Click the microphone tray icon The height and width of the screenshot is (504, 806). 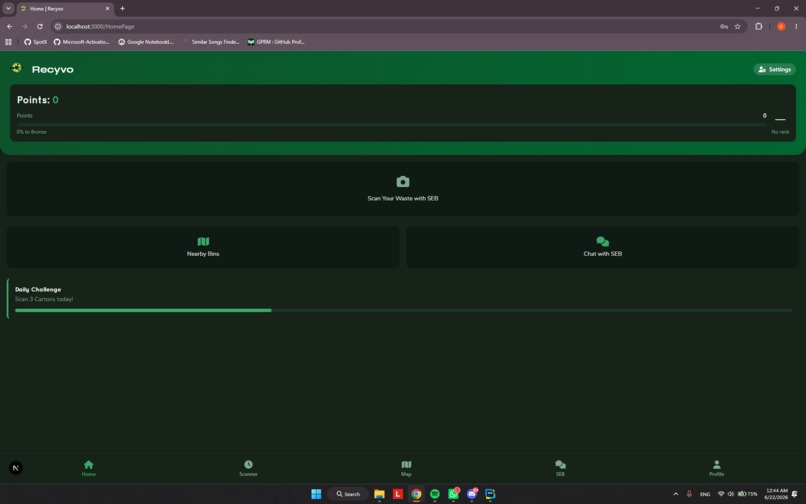[x=689, y=494]
